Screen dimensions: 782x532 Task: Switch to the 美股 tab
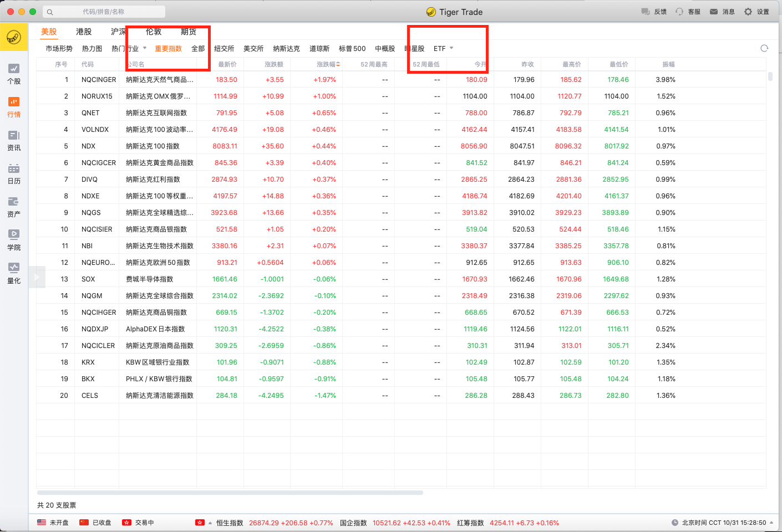tap(49, 32)
